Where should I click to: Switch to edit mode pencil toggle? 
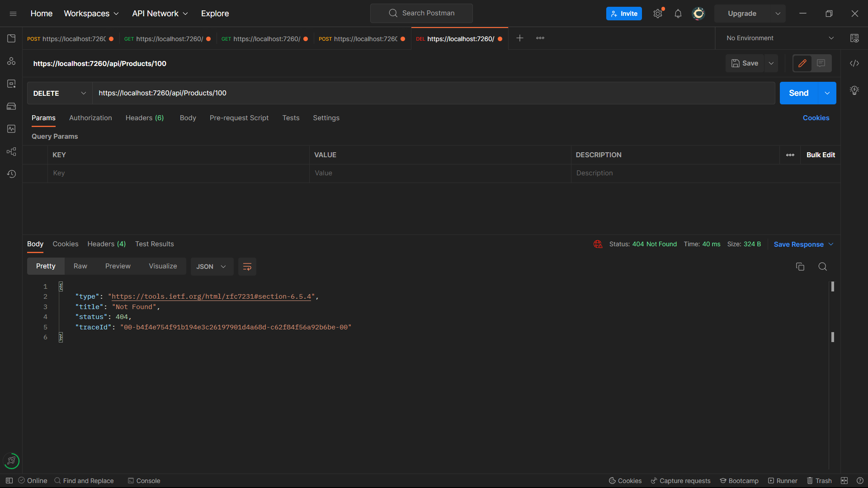(802, 63)
